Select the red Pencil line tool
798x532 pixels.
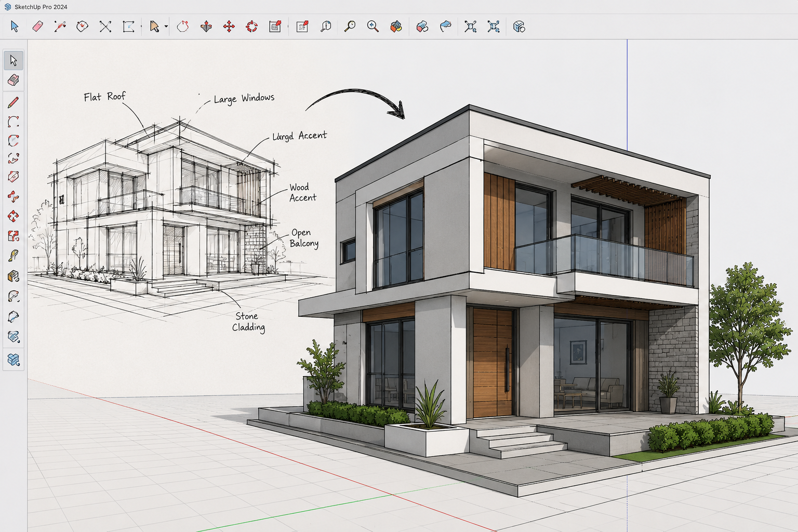(x=14, y=102)
